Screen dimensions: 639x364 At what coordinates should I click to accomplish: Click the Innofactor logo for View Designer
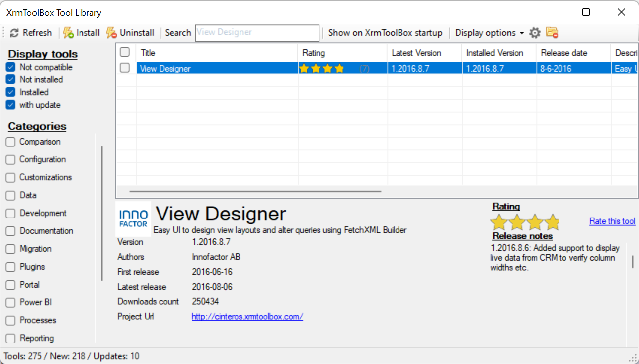133,218
